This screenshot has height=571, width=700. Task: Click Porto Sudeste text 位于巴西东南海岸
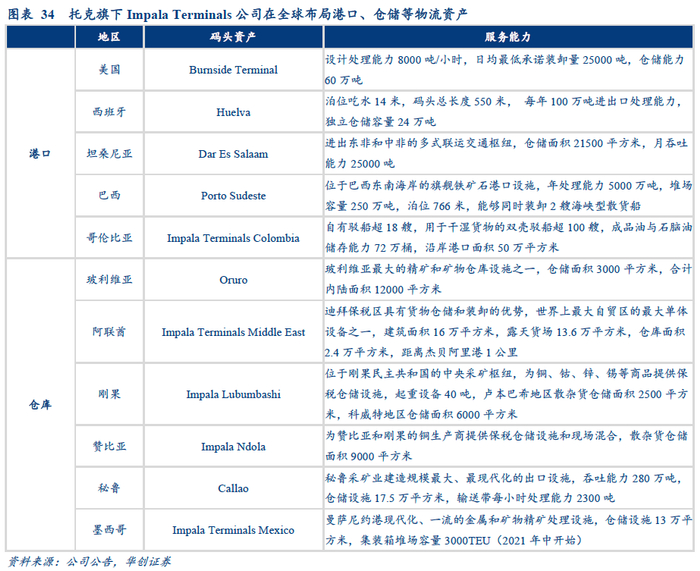coord(372,185)
